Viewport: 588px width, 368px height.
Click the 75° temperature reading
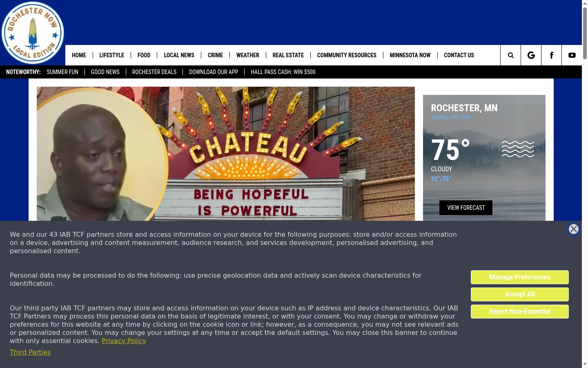point(450,150)
